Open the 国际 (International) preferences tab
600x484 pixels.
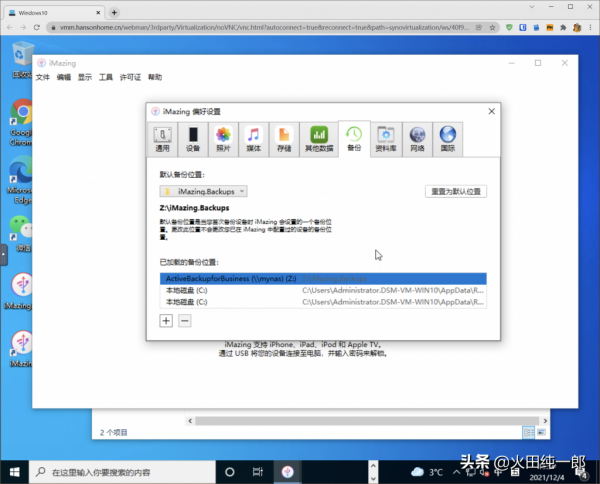(x=448, y=139)
